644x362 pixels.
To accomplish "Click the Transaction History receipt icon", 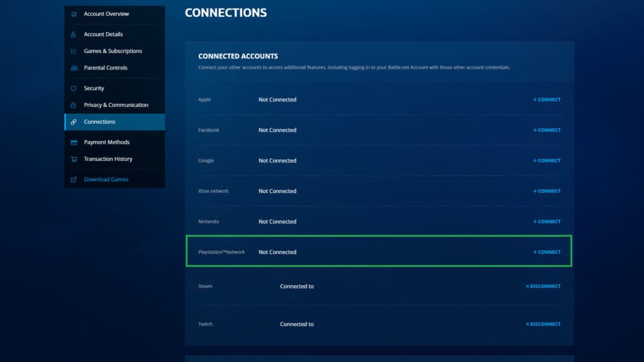I will point(74,159).
